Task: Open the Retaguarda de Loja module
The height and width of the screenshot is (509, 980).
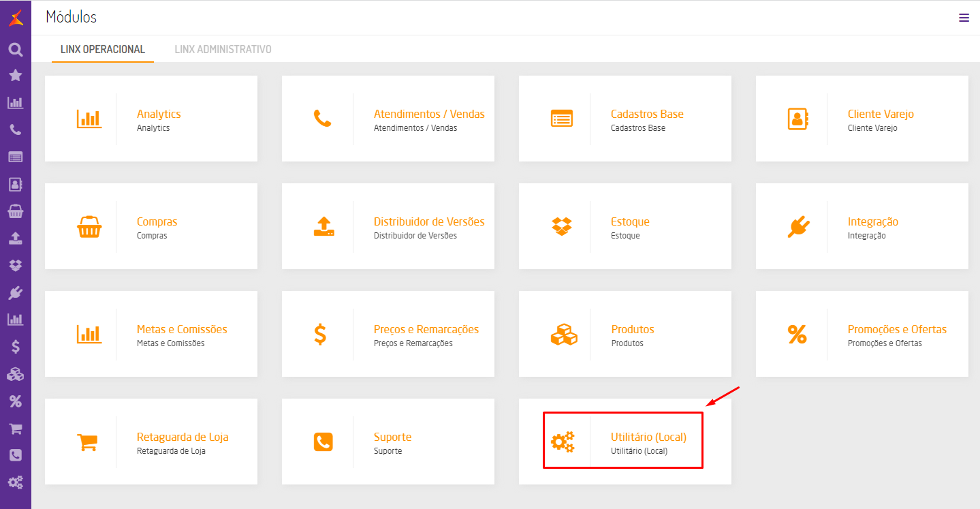Action: point(183,437)
